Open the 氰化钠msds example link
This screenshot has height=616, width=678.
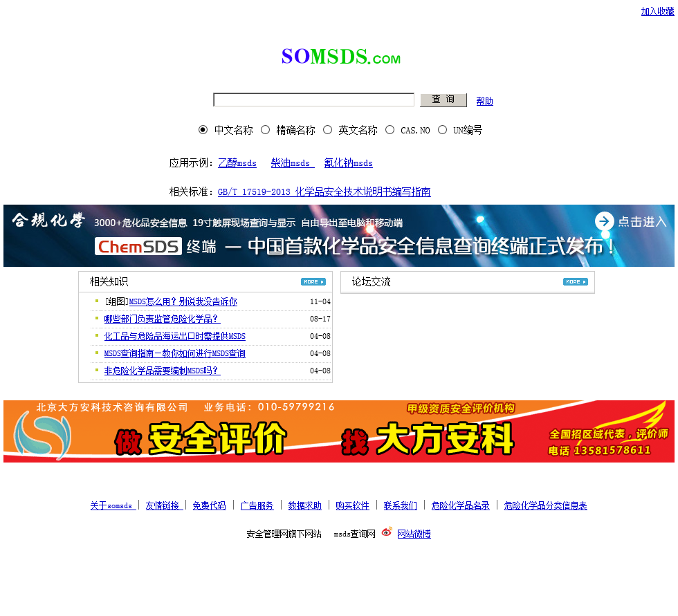[348, 163]
